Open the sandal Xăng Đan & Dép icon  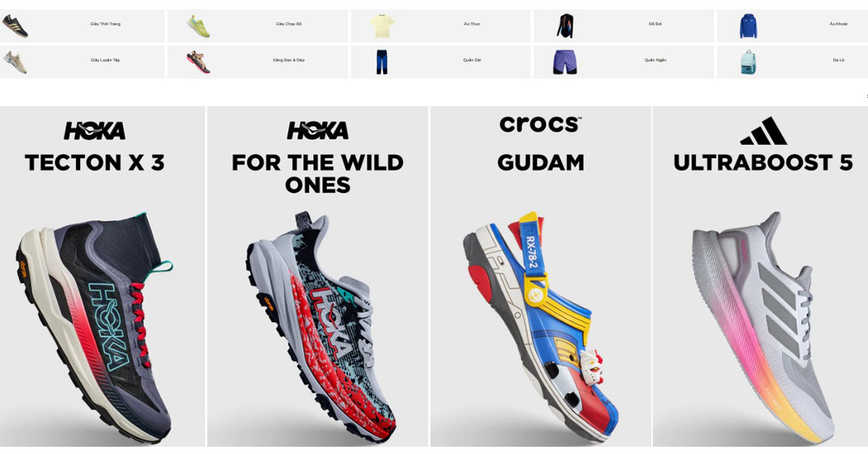198,62
